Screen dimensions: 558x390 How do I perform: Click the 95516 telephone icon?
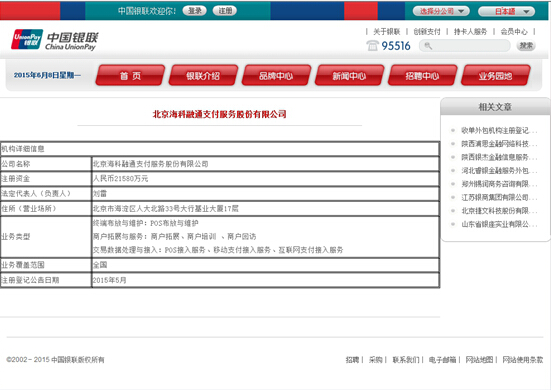(x=372, y=46)
